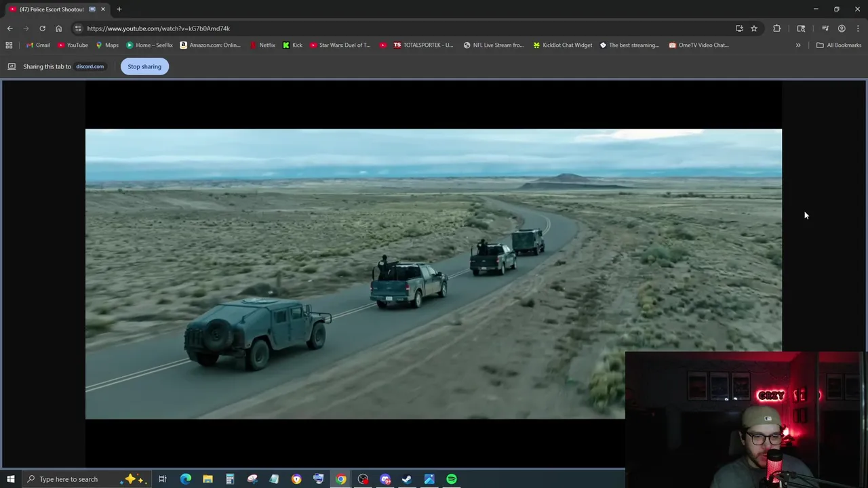The width and height of the screenshot is (868, 488).
Task: Open the OmeTV Video Chat bookmark
Action: pos(699,45)
